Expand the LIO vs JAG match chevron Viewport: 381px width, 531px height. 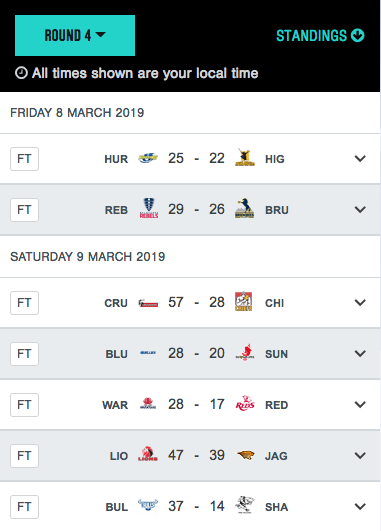tap(360, 455)
